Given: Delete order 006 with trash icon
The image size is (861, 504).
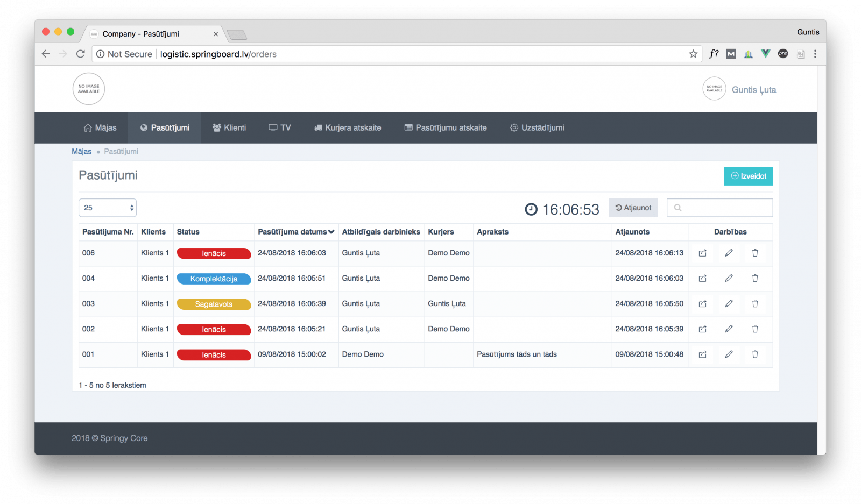Looking at the screenshot, I should [x=755, y=253].
